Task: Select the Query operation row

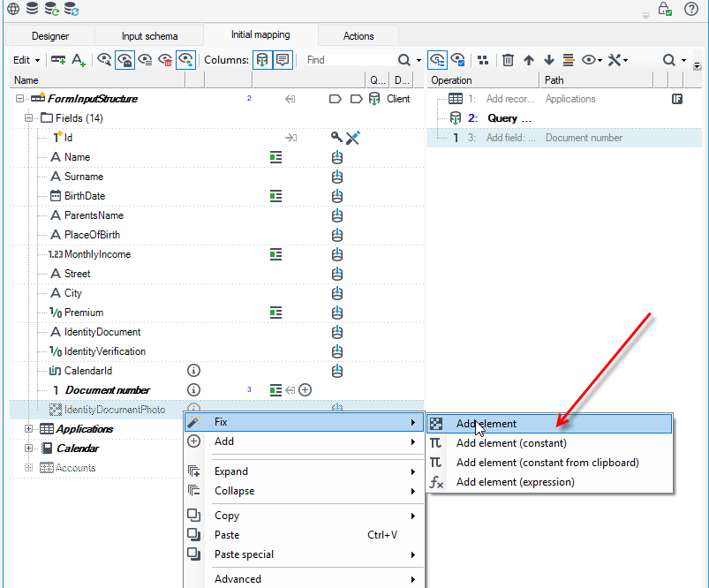Action: pos(564,118)
